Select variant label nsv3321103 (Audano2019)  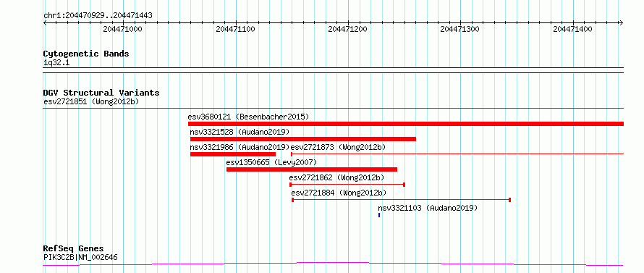click(x=428, y=208)
